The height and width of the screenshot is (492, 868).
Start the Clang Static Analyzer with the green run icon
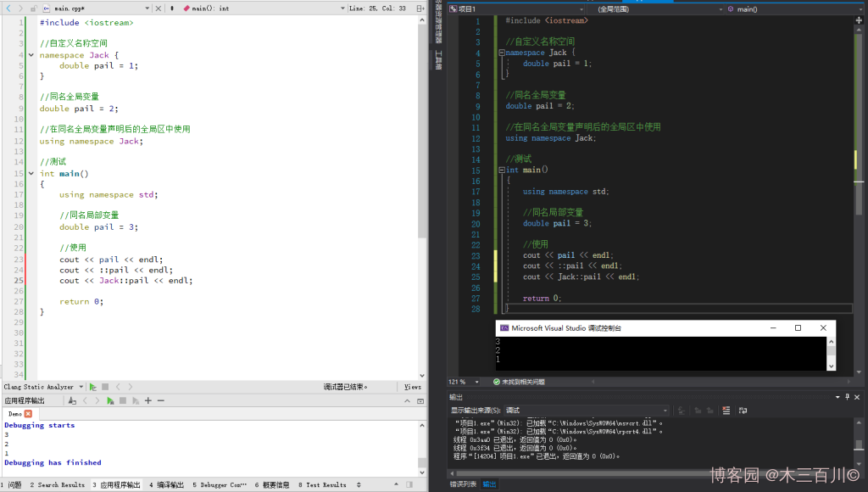tap(92, 387)
